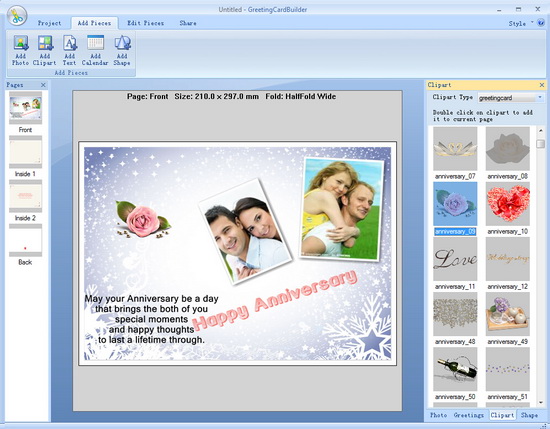
Task: Select the pink rose on the card
Action: pyautogui.click(x=143, y=220)
